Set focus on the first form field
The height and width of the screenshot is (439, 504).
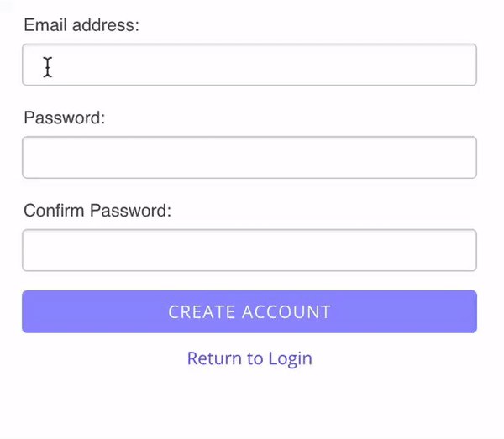click(x=249, y=65)
